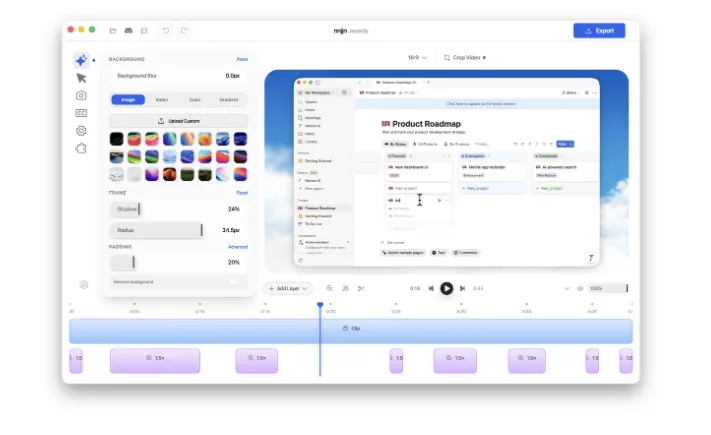Open the cursor settings arrow tab
The width and height of the screenshot is (711, 435).
(81, 78)
